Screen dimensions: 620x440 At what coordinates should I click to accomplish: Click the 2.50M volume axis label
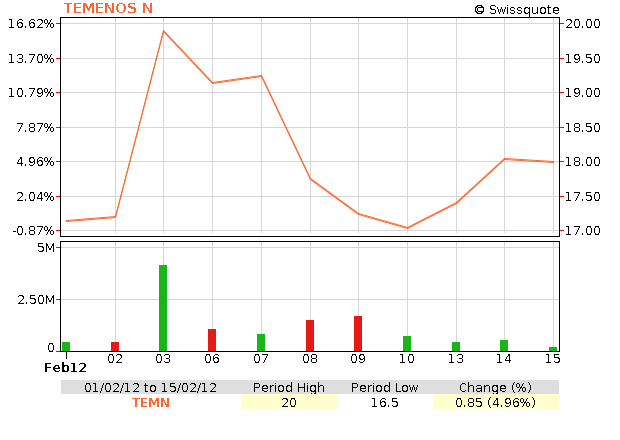(x=36, y=300)
